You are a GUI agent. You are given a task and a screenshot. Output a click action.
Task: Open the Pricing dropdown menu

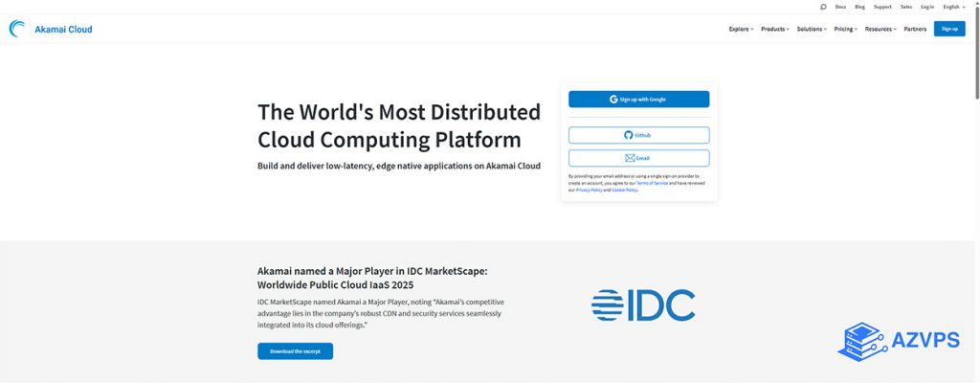[x=845, y=29]
